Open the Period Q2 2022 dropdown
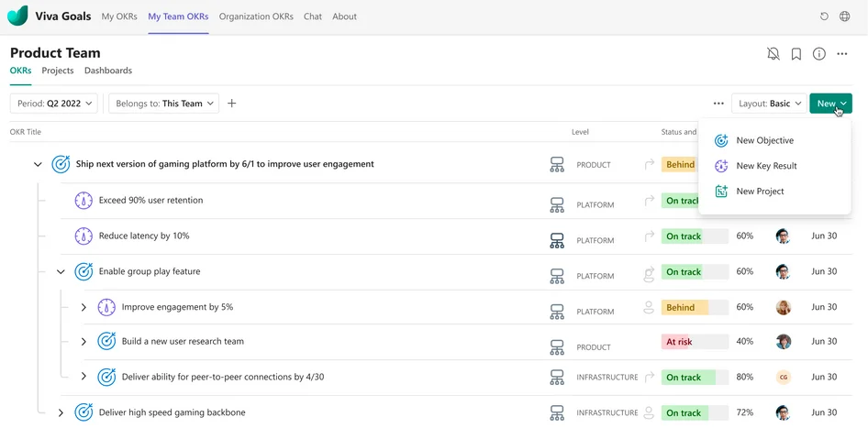Image resolution: width=868 pixels, height=428 pixels. tap(54, 104)
